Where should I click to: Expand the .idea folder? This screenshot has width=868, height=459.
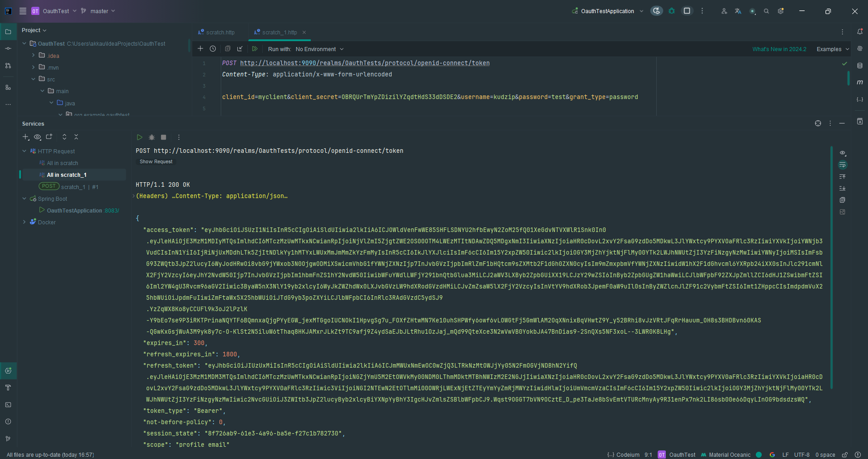pyautogui.click(x=33, y=55)
